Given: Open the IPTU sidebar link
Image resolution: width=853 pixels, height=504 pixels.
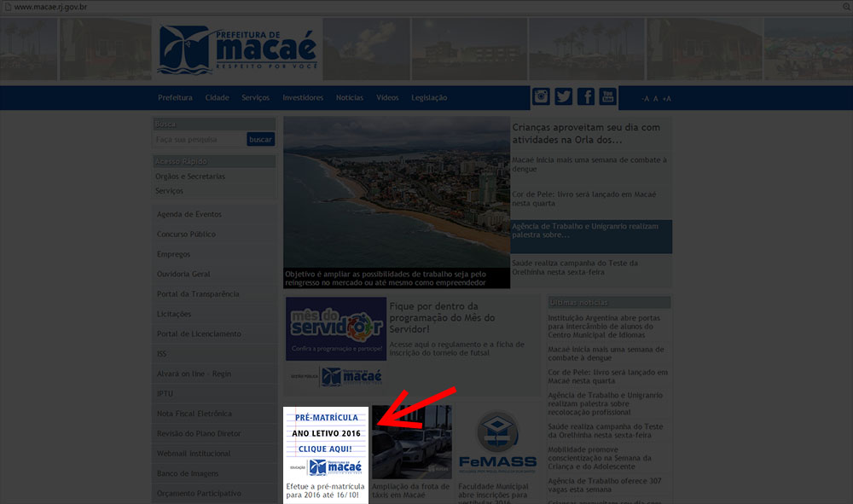Looking at the screenshot, I should pos(165,394).
